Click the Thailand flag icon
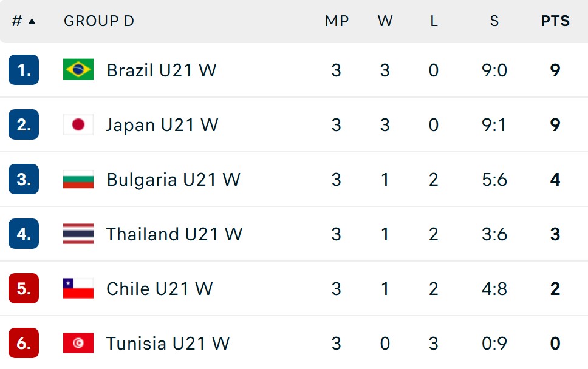The image size is (588, 369). (x=78, y=234)
